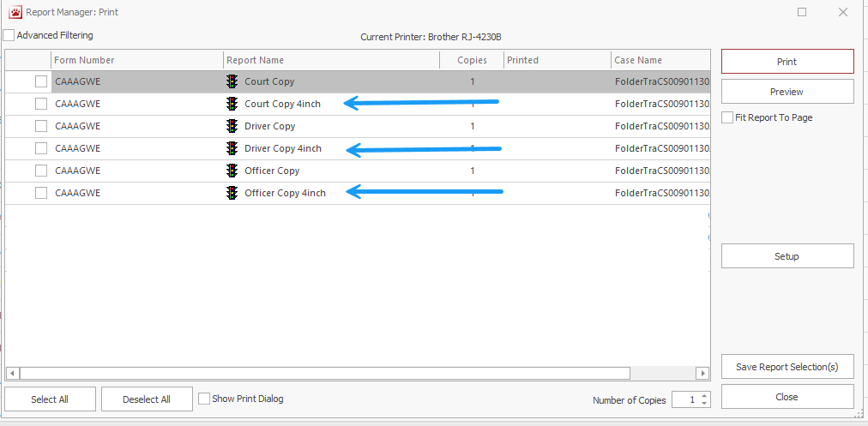Click traffic light icon next to Driver Copy

click(232, 126)
